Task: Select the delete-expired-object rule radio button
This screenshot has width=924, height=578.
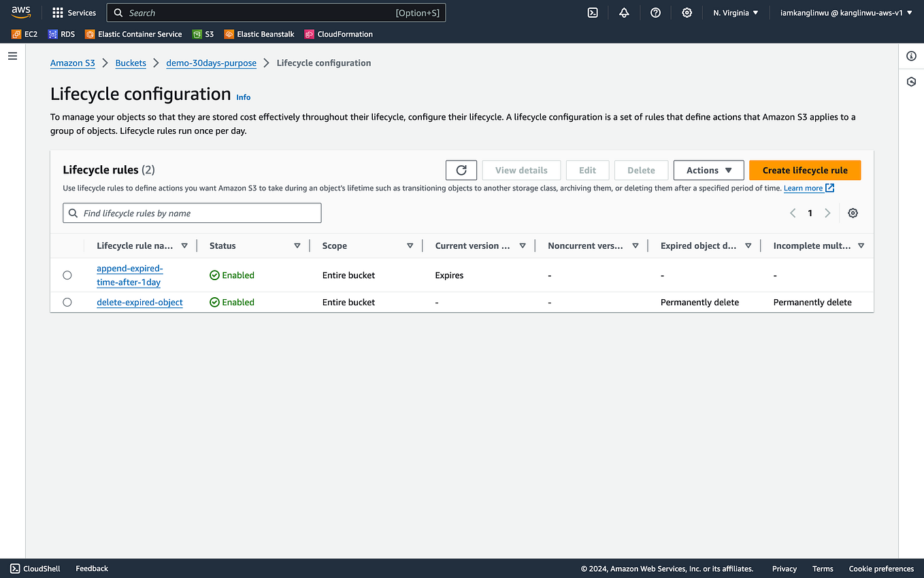Action: tap(67, 302)
